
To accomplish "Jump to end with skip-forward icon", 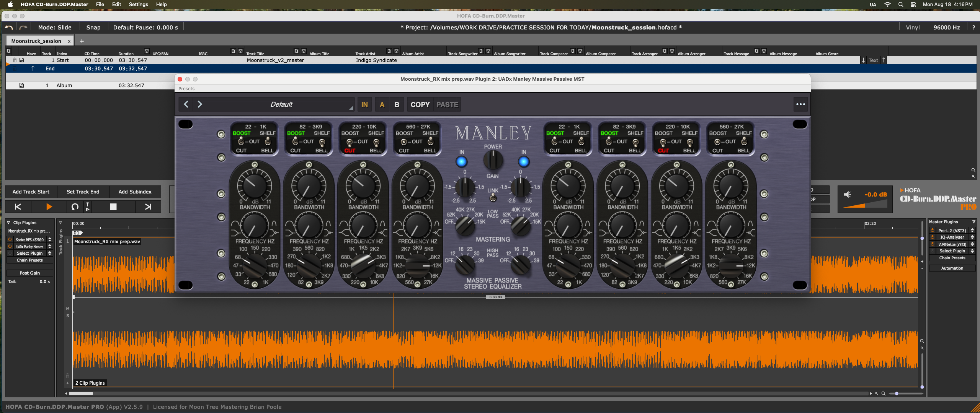I will click(x=148, y=207).
